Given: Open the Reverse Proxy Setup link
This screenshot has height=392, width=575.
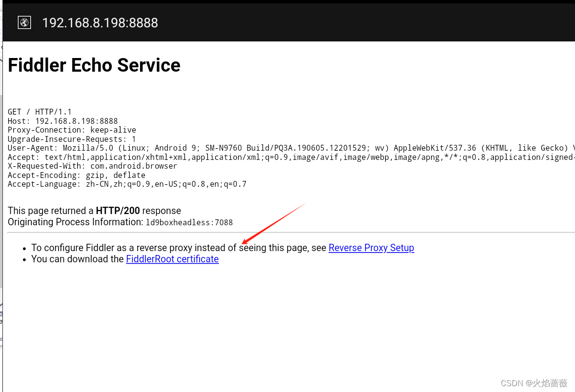Looking at the screenshot, I should tap(371, 248).
